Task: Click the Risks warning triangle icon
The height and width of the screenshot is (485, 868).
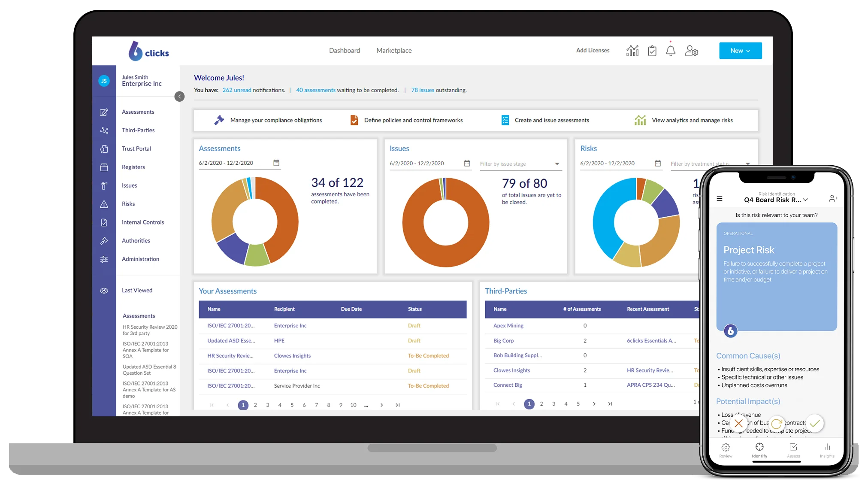Action: point(104,204)
